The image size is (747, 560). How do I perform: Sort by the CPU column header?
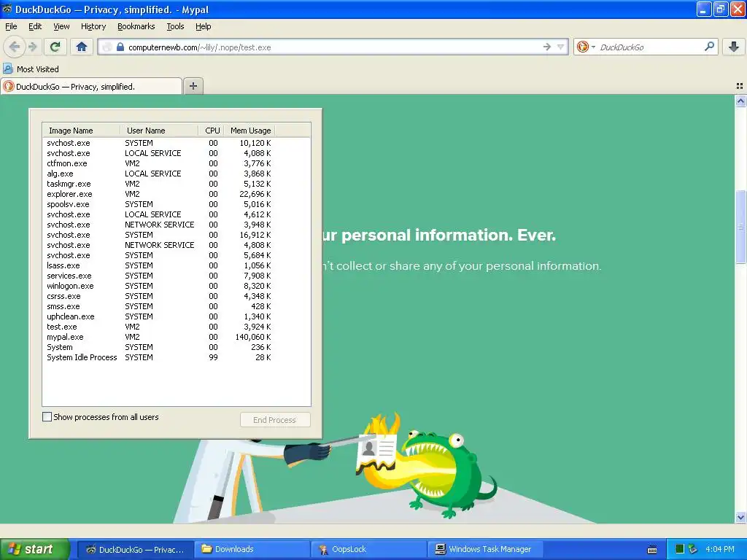coord(211,131)
